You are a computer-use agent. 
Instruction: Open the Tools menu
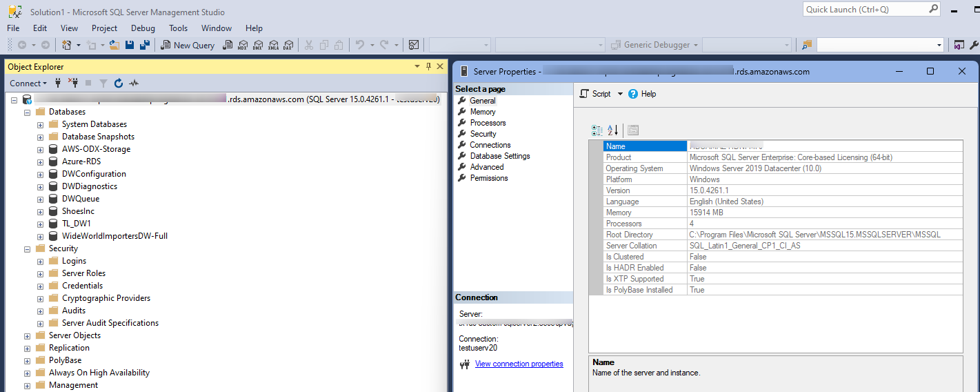(179, 28)
